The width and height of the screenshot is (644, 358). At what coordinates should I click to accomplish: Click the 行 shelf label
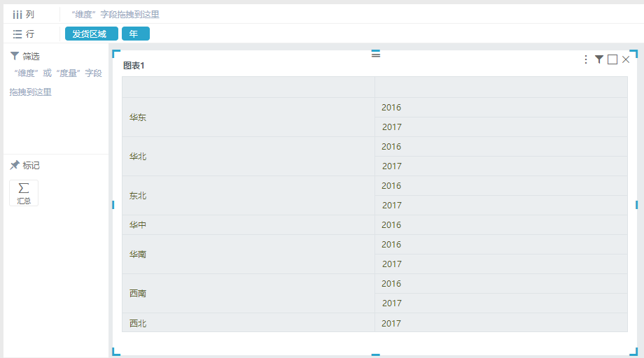(30, 34)
